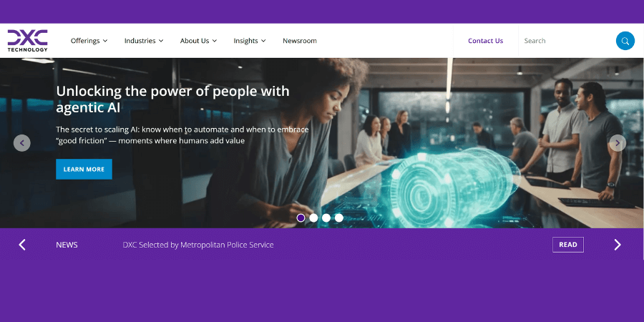644x322 pixels.
Task: Select the second carousel dot
Action: coord(313,218)
